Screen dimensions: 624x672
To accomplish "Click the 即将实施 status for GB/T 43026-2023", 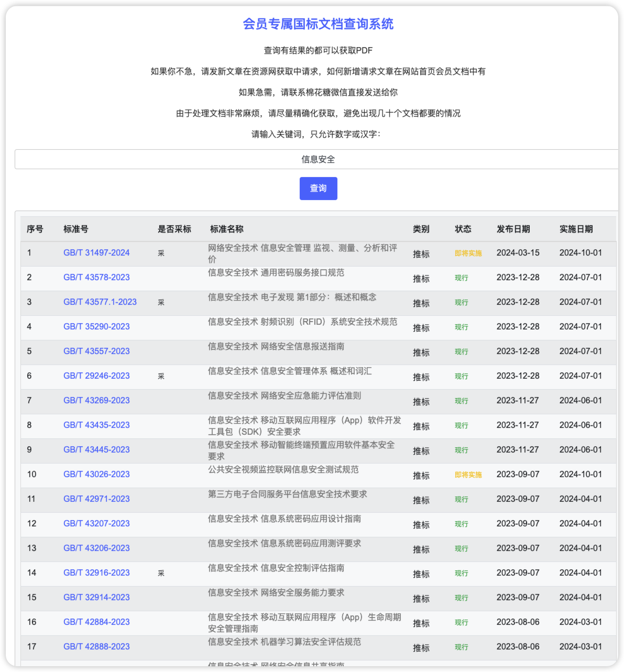I will click(x=468, y=475).
